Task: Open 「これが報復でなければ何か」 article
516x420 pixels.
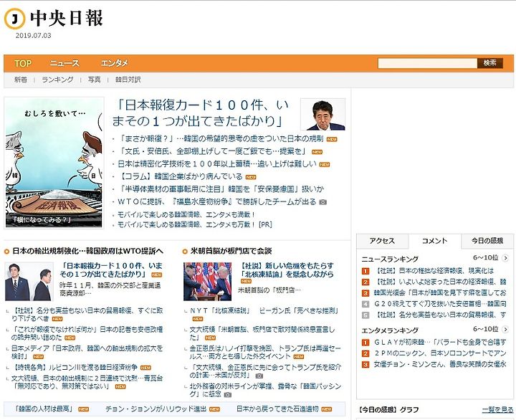Action: click(87, 333)
